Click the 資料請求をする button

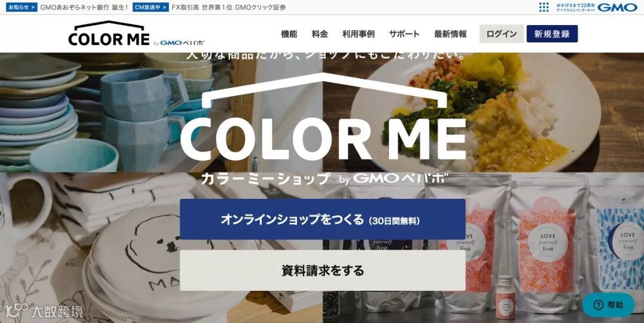coord(323,270)
